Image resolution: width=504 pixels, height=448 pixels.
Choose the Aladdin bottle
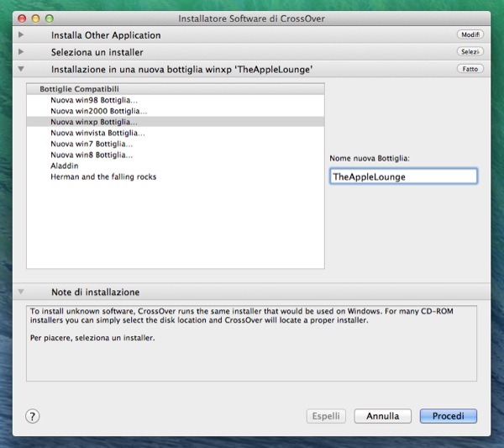176,166
